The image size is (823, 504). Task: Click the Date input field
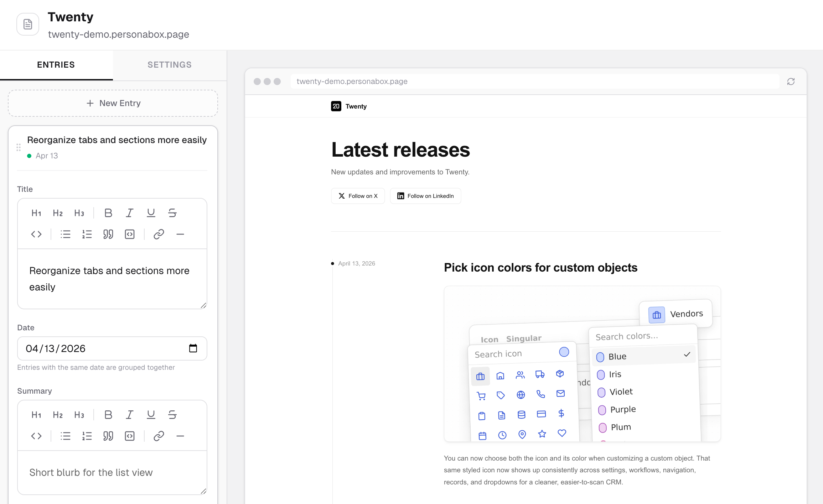pos(112,348)
